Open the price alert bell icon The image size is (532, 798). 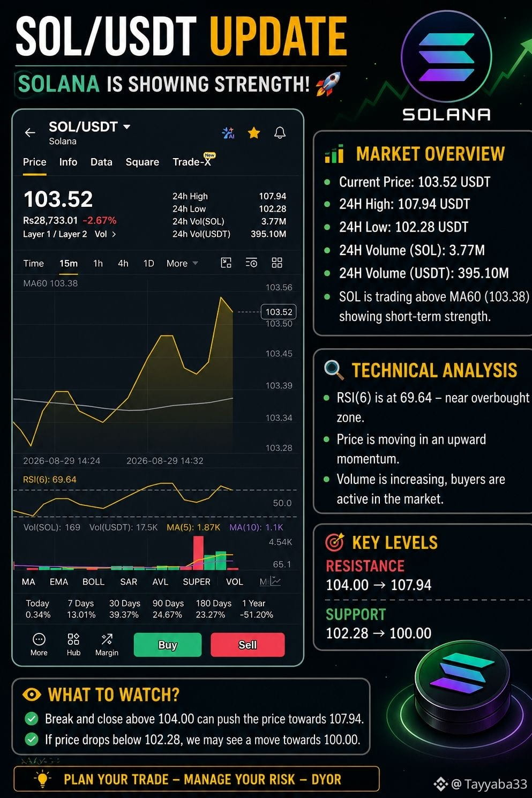tap(280, 133)
